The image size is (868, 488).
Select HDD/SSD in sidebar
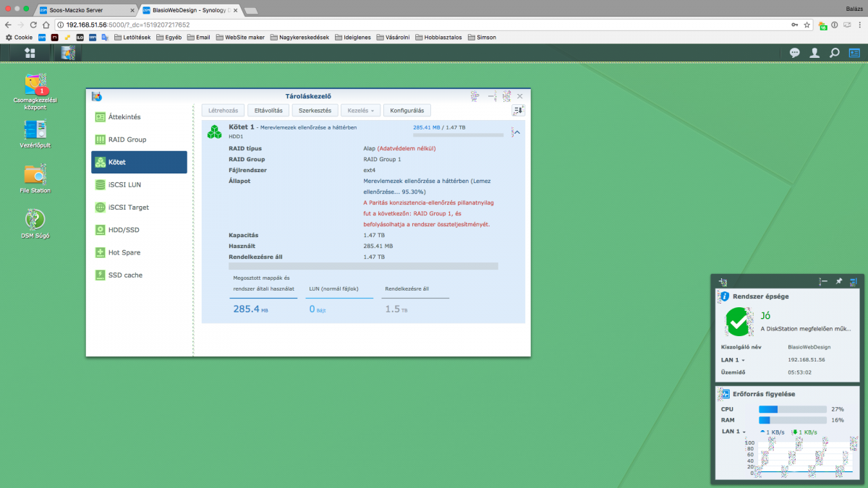139,230
